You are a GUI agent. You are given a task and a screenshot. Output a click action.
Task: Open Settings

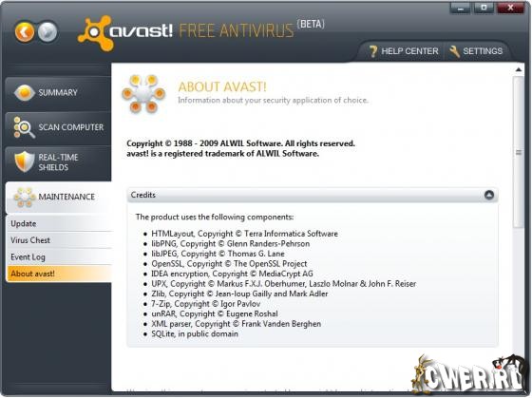point(476,51)
